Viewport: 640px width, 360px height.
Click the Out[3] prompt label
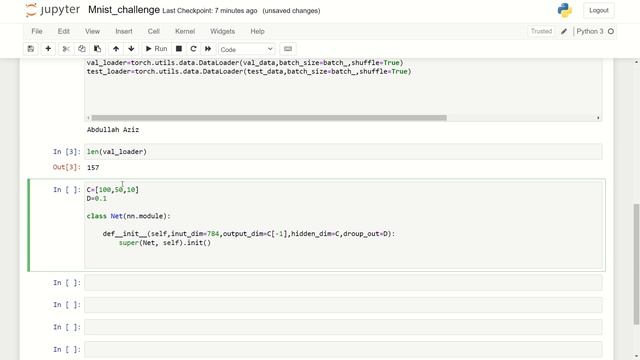(x=67, y=167)
